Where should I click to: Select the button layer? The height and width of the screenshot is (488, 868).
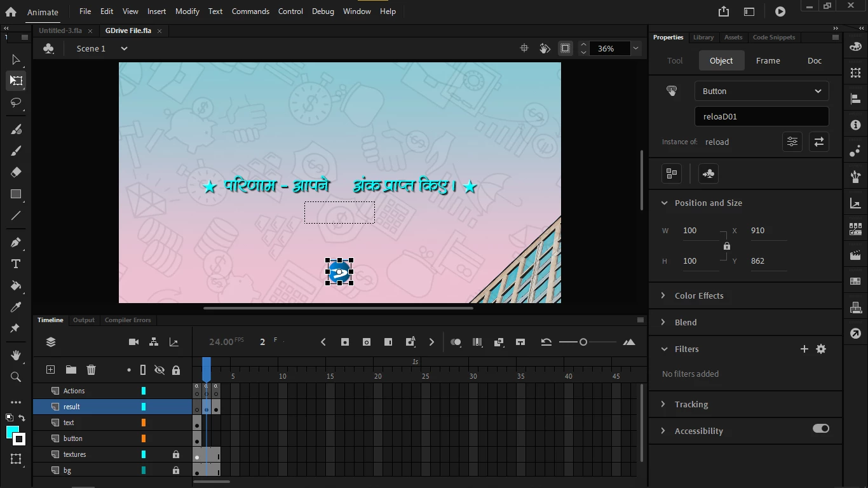point(112,438)
